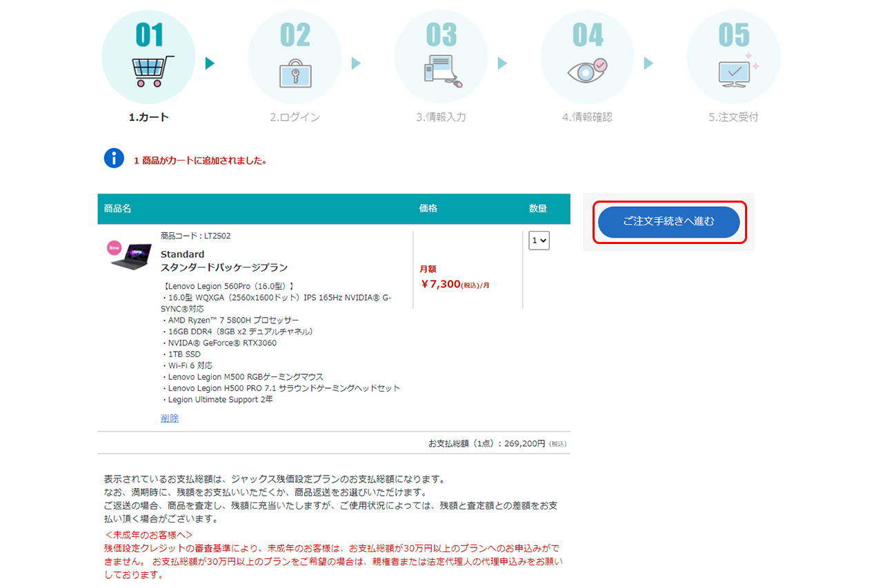
Task: Click the shopping cart step 01 icon
Action: pyautogui.click(x=149, y=70)
